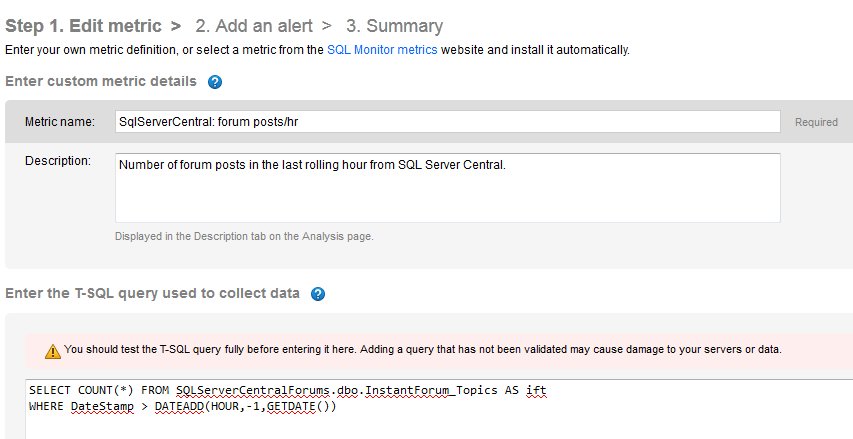Click the underlined "ift" alias in the query
Screen dimensions: 853x439
point(538,389)
